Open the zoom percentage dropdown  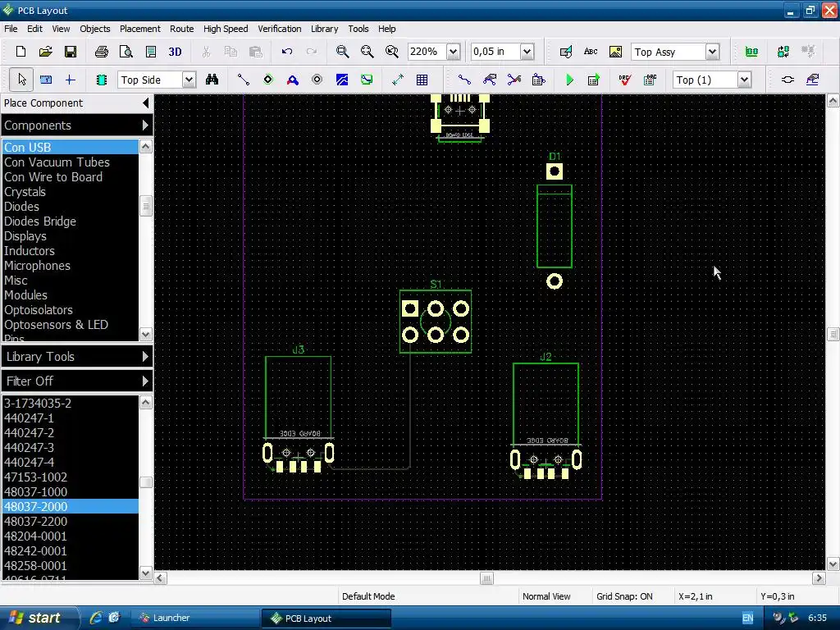[453, 52]
